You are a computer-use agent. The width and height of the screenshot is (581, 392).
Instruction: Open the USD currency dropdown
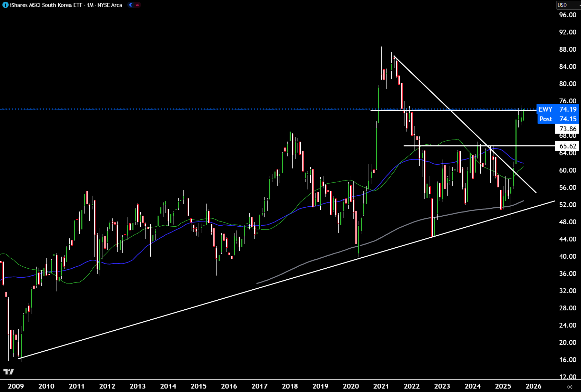coord(568,5)
